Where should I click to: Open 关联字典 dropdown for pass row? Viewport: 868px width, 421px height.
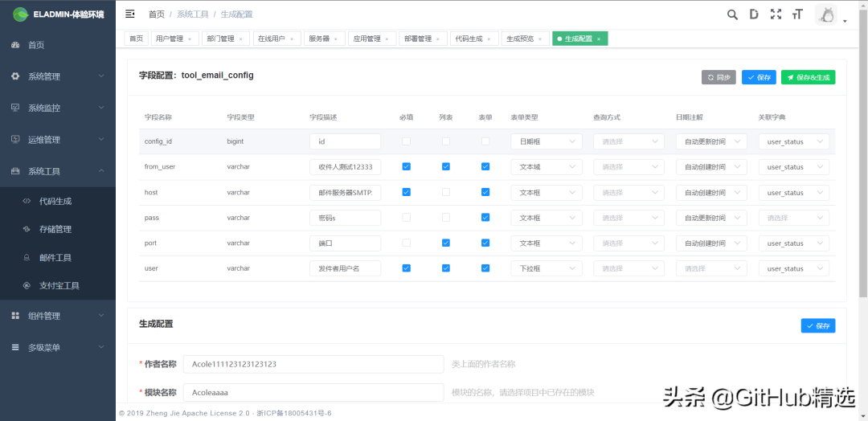794,218
